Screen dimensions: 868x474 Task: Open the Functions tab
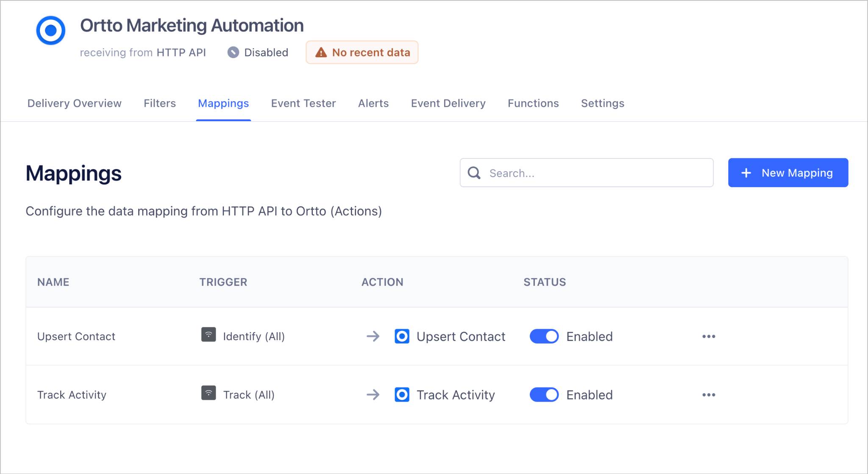(x=533, y=103)
